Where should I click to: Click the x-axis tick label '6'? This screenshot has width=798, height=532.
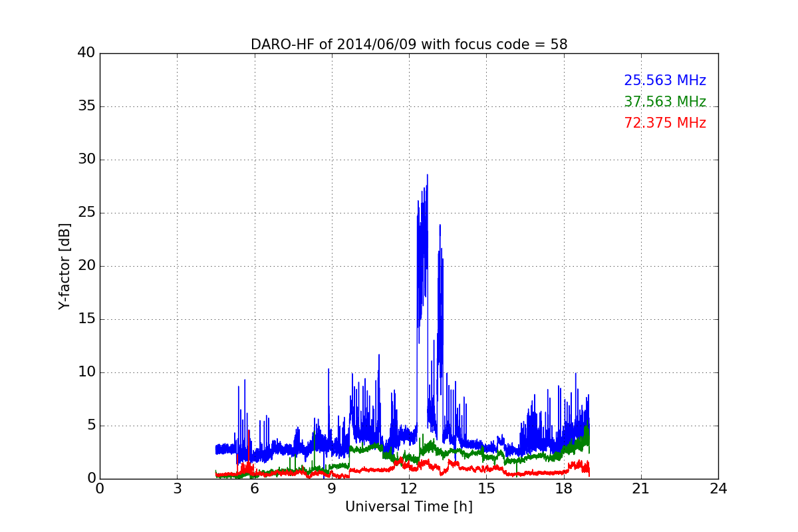point(255,488)
